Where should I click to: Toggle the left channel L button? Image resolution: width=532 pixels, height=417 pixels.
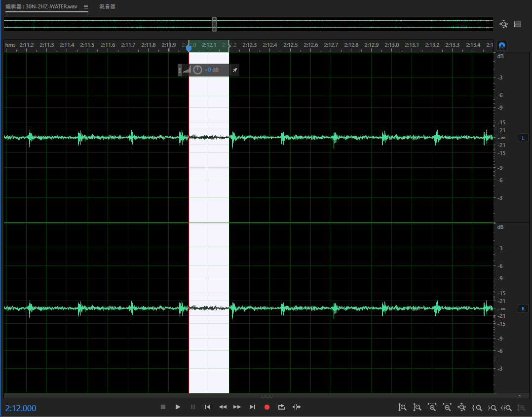pos(523,138)
